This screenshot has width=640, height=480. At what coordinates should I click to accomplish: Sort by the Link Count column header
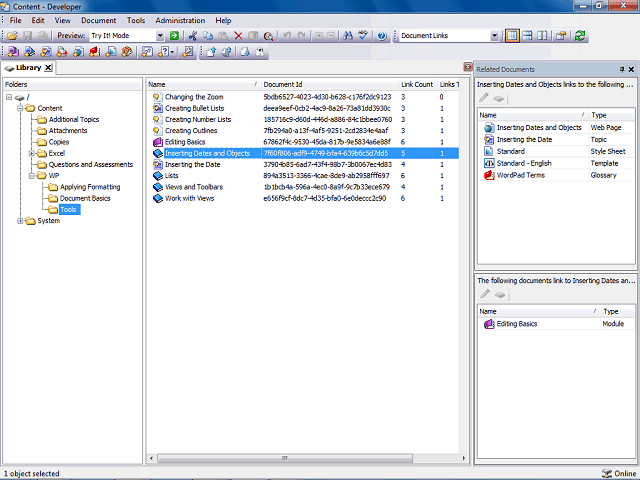417,84
